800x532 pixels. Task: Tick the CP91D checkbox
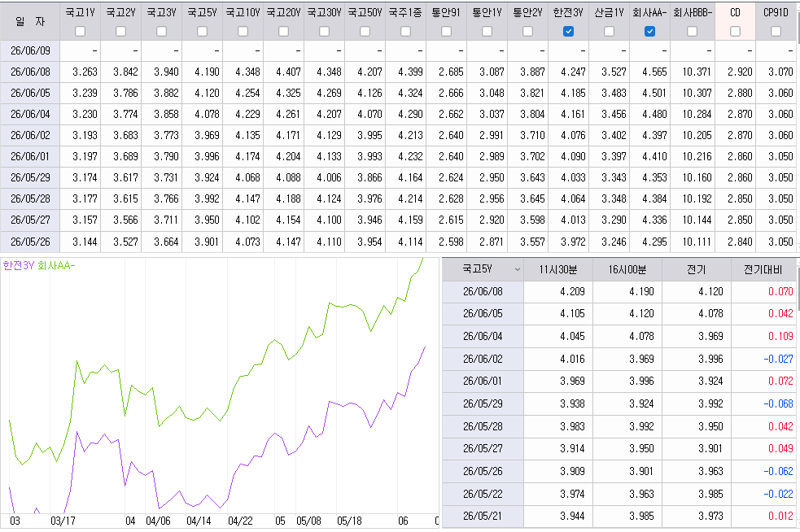pos(776,32)
